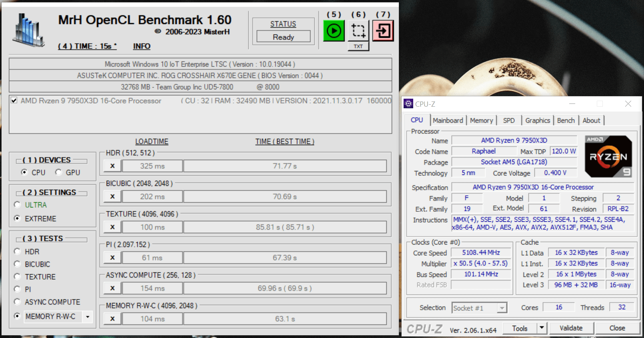Clear the BICUBIC result with x button

(x=112, y=197)
